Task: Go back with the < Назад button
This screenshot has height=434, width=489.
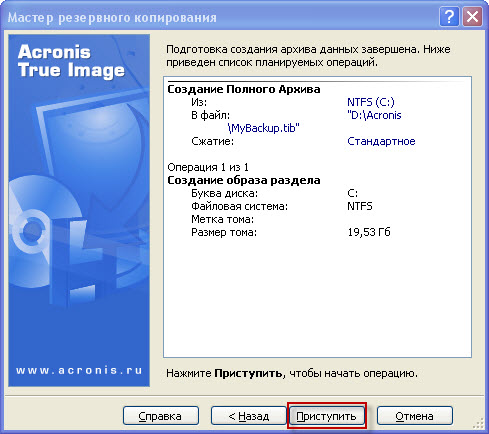Action: 249,416
